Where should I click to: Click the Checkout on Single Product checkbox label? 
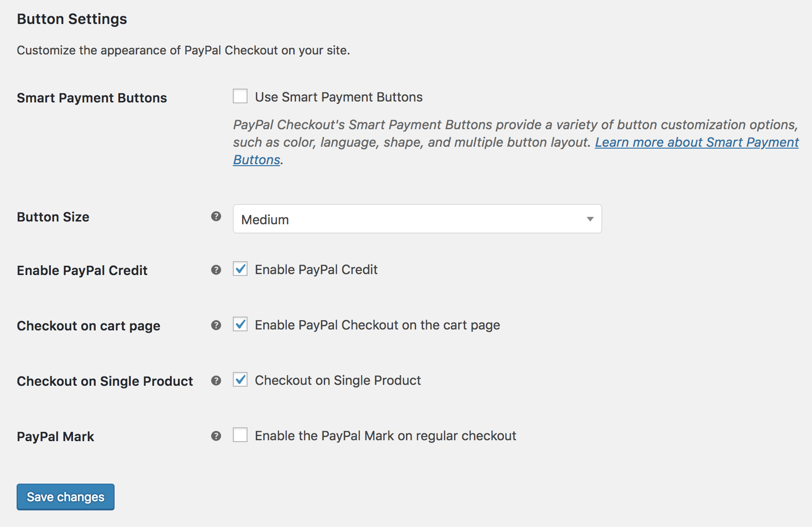click(338, 380)
